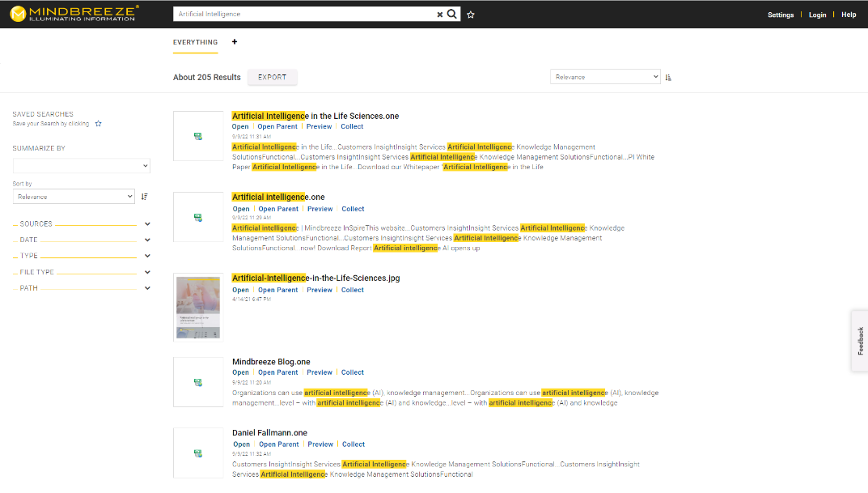Click Open for Mindbreeze Blog.one result

(x=240, y=373)
